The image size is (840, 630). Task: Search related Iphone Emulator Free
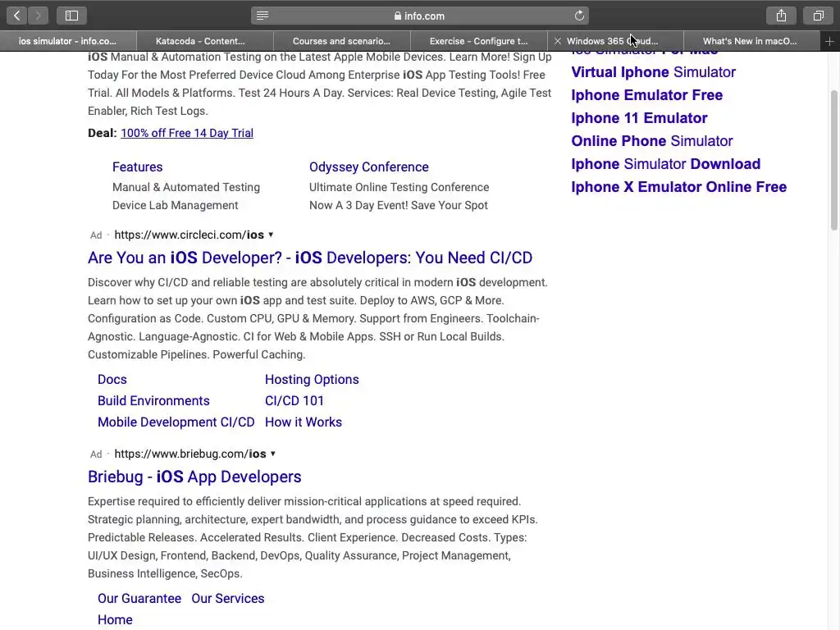click(x=646, y=95)
